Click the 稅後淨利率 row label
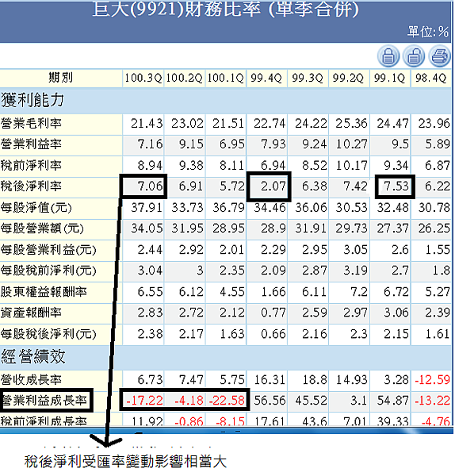 tap(31, 186)
